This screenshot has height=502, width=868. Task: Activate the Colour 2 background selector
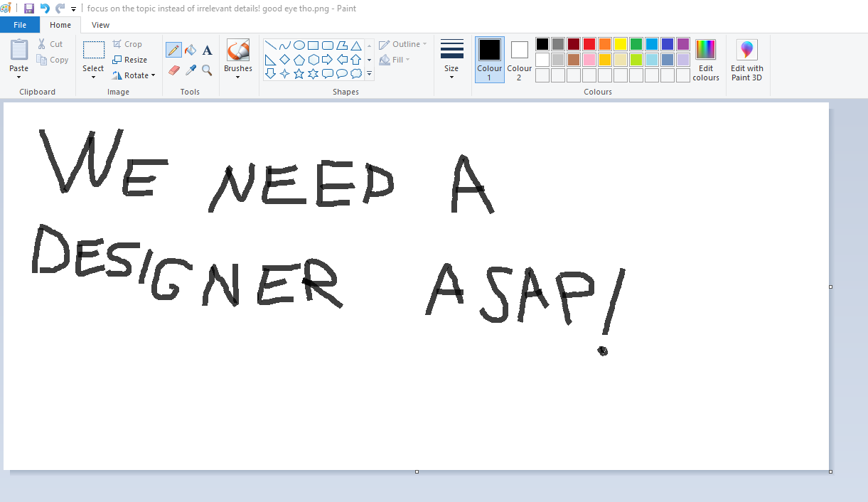click(x=519, y=60)
